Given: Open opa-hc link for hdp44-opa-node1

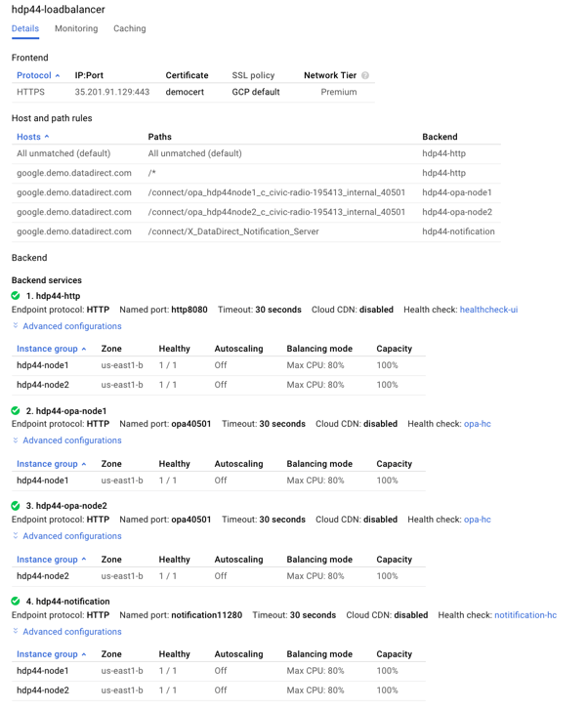Looking at the screenshot, I should coord(478,424).
